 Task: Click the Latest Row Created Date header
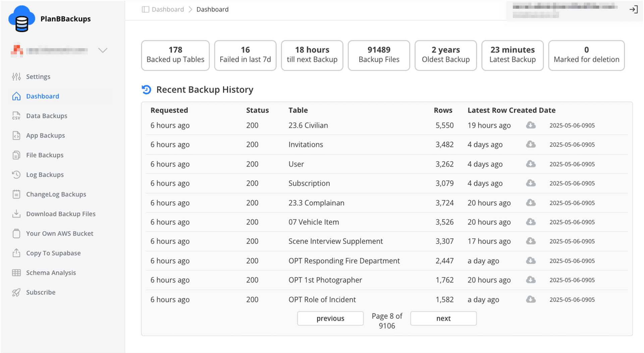(x=512, y=110)
